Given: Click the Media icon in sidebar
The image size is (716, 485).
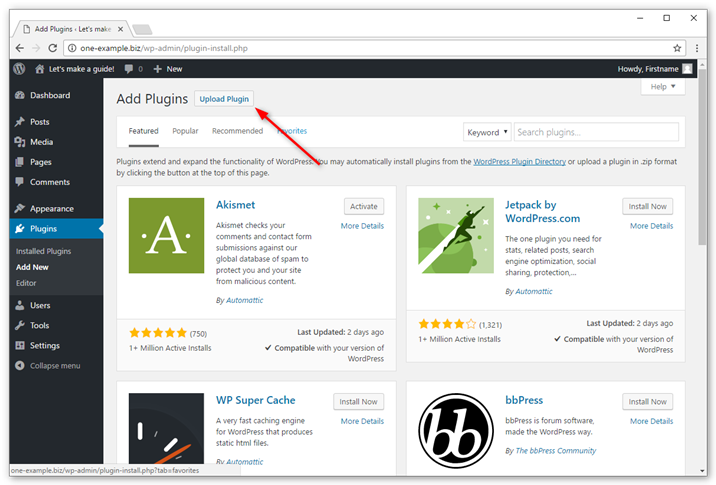Looking at the screenshot, I should click(20, 142).
